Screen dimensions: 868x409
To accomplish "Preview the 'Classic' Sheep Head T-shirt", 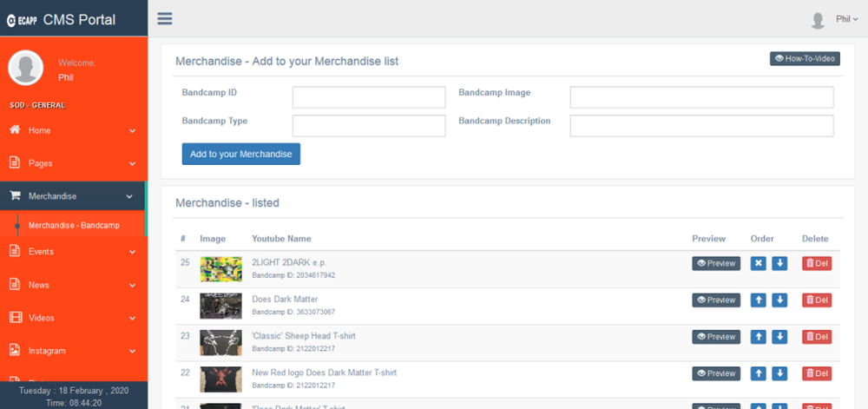I will tap(716, 337).
